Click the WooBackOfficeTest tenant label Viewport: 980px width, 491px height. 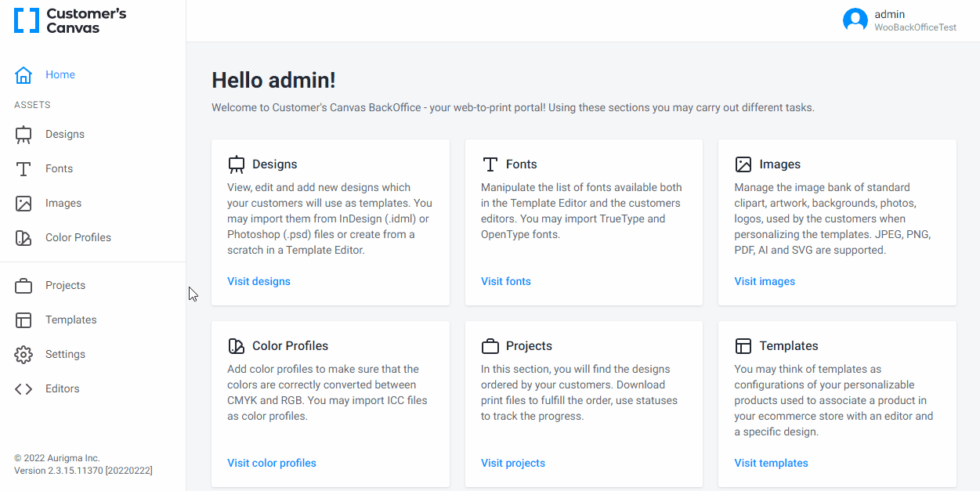click(x=916, y=27)
